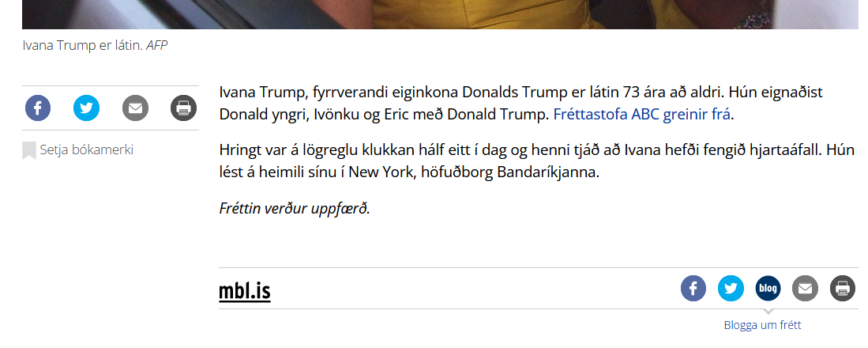The width and height of the screenshot is (868, 348).
Task: Click the printer icon in the mbl.is footer row
Action: coord(843,289)
